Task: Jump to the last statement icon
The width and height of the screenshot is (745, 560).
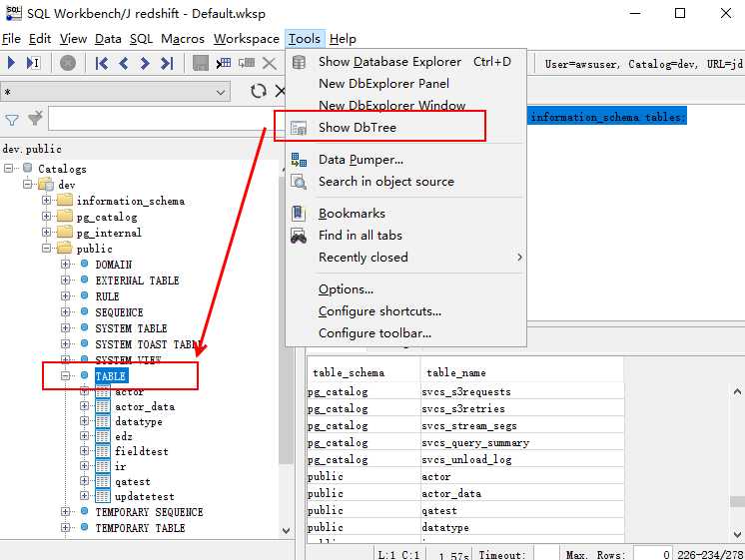Action: 167,63
